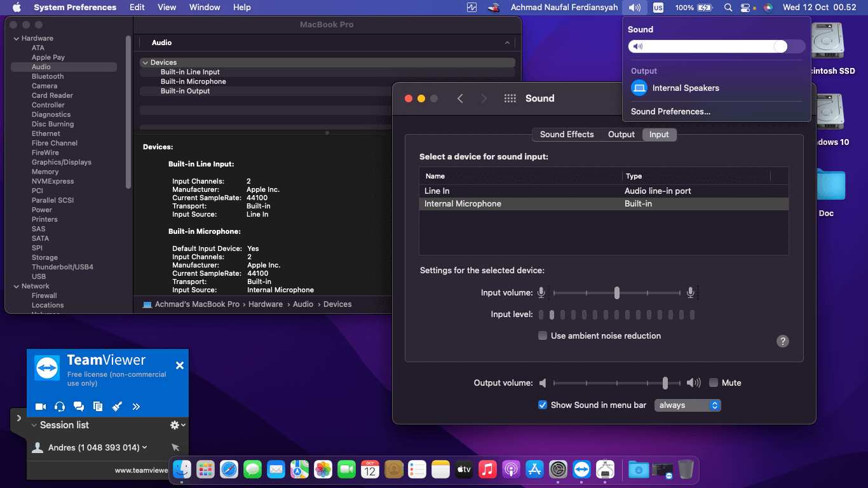868x488 pixels.
Task: Switch to the Output tab
Action: [621, 134]
